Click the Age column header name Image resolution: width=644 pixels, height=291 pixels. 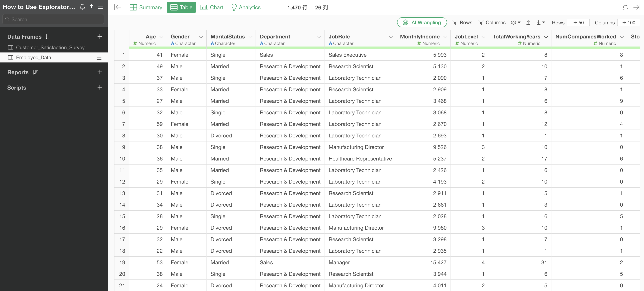[151, 37]
